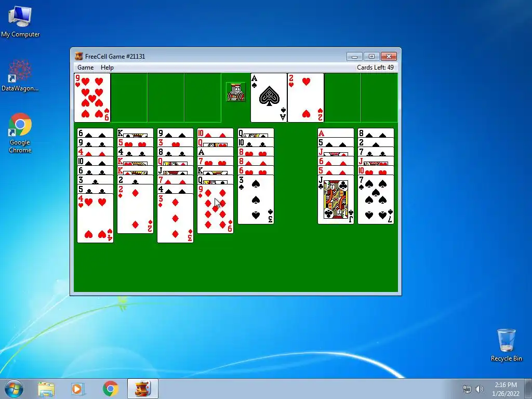The image size is (532, 399).
Task: Click the network tray icon
Action: coord(467,389)
